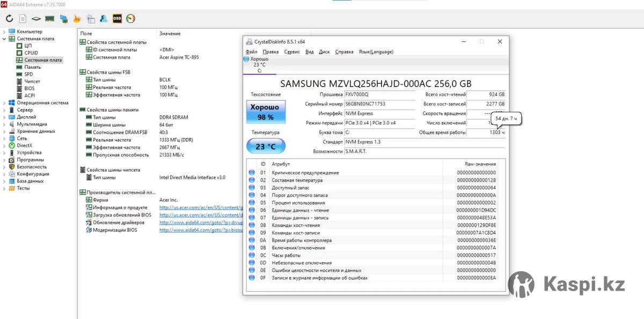Expand the Операционная система tree node
Viewport: 644px width, 319px height.
(4, 103)
